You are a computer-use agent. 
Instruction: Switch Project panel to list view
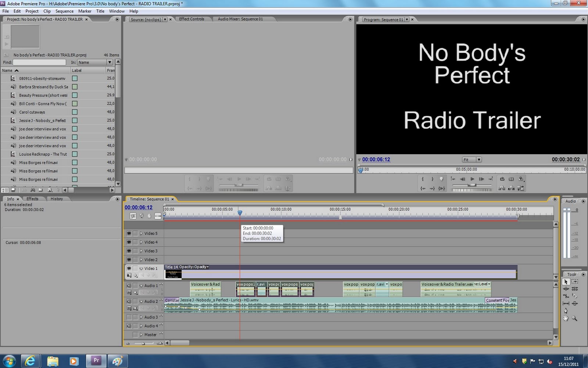click(x=5, y=190)
